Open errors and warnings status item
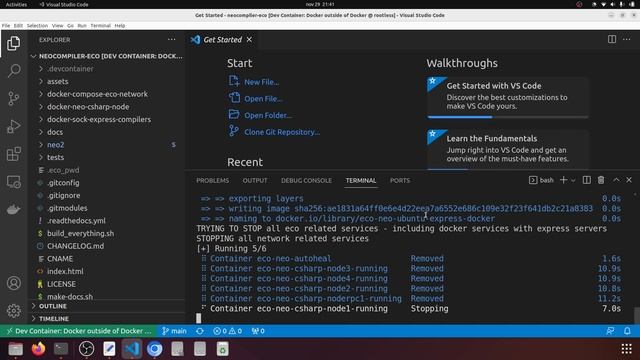The image size is (640, 360). coord(227,331)
